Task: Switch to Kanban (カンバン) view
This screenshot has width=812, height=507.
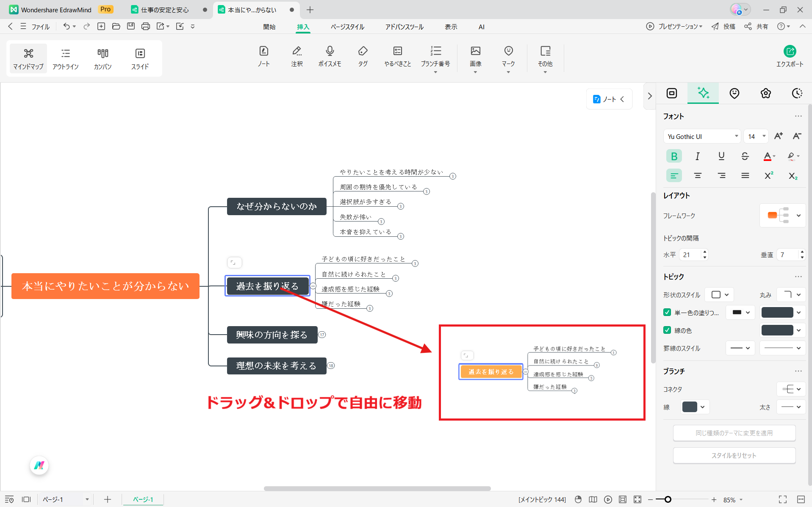Action: coord(103,58)
